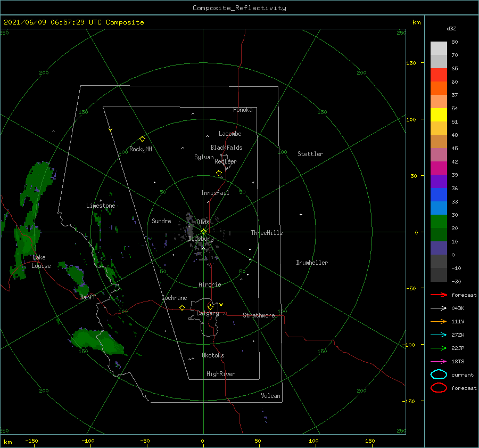The width and height of the screenshot is (479, 448).
Task: Click the Airdrie town label
Action: (x=210, y=284)
